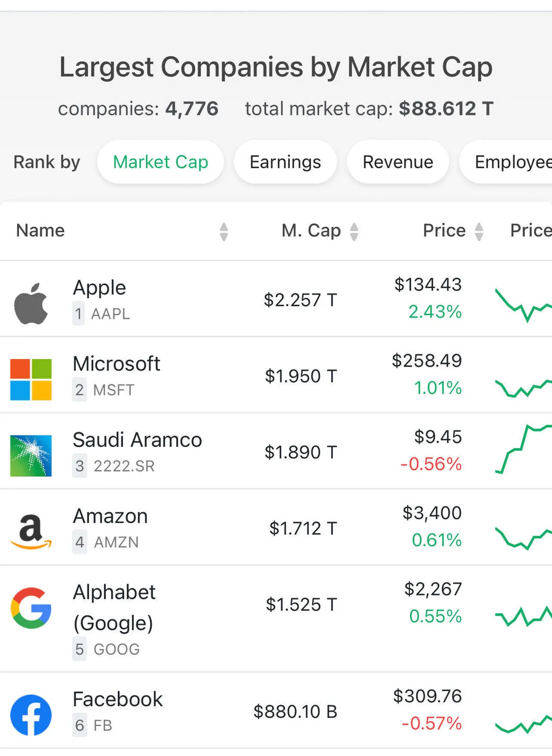
Task: Open the Saudi Aramco name link
Action: click(x=137, y=440)
